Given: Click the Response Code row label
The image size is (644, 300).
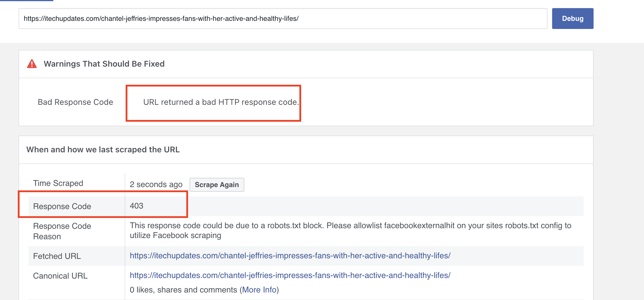Looking at the screenshot, I should click(x=62, y=206).
